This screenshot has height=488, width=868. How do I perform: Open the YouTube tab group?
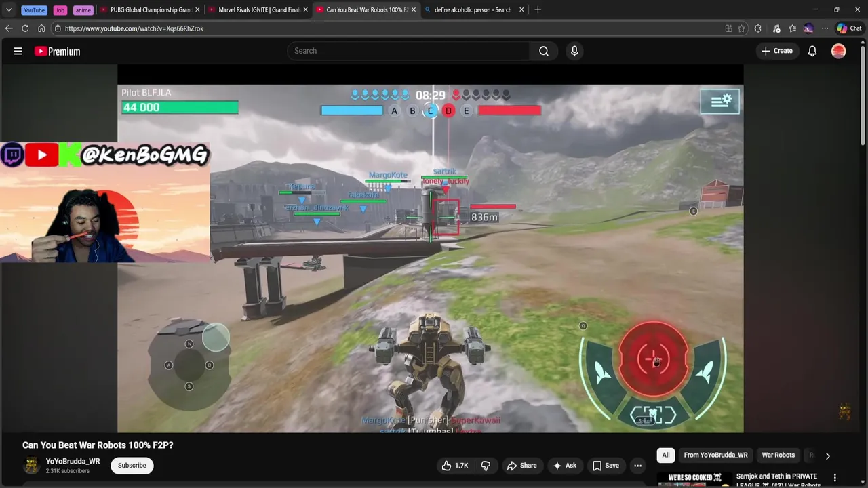34,10
